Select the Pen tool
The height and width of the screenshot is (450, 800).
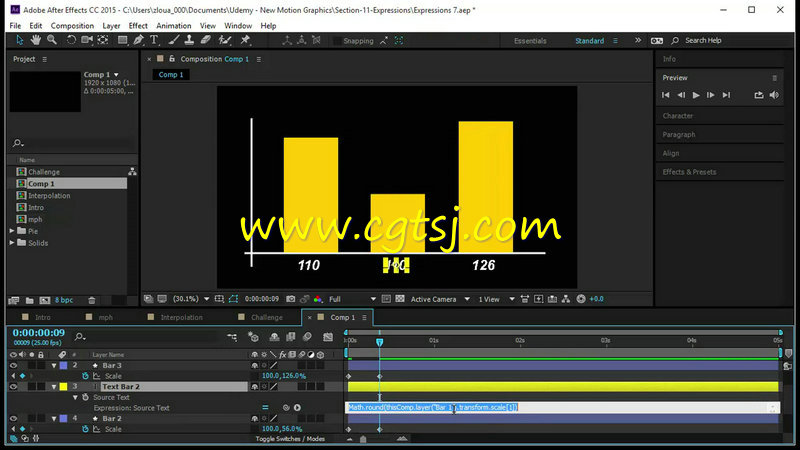(x=138, y=40)
